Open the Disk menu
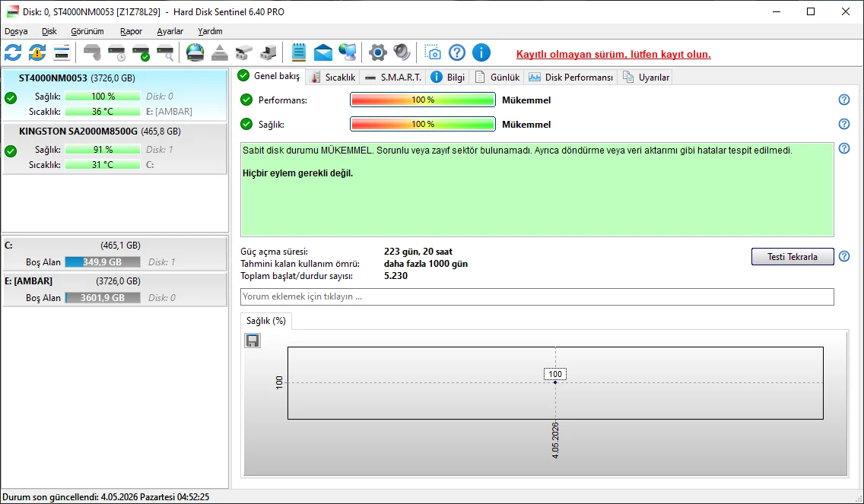This screenshot has width=864, height=504. (49, 31)
